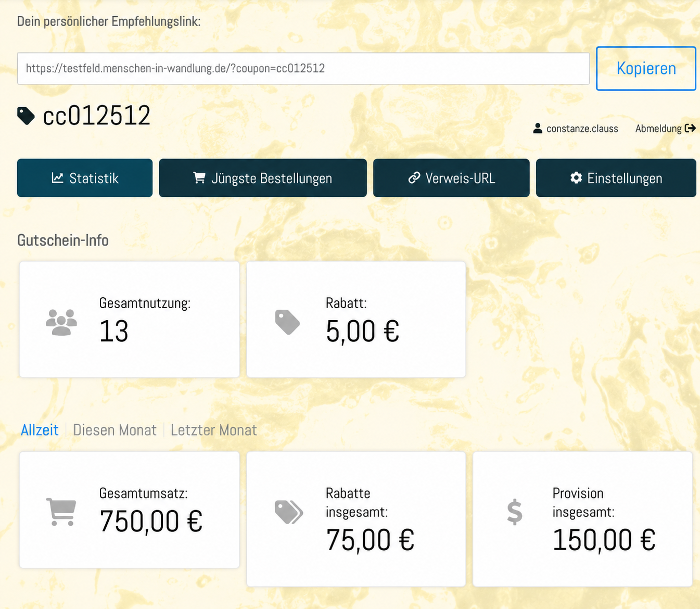Click the people icon in Gesamtnutzung card
This screenshot has height=609, width=700.
[61, 322]
